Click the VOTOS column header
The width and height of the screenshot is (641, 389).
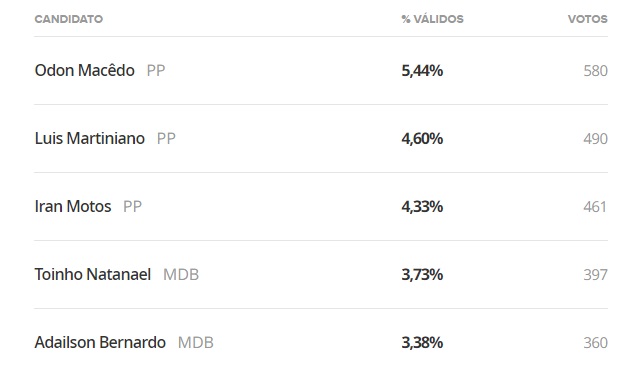(x=587, y=19)
